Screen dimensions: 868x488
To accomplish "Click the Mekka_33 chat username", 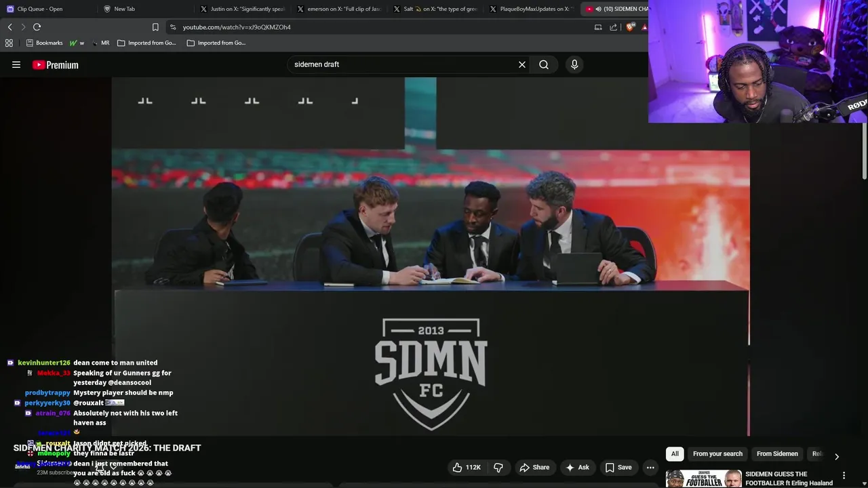I will click(x=54, y=373).
